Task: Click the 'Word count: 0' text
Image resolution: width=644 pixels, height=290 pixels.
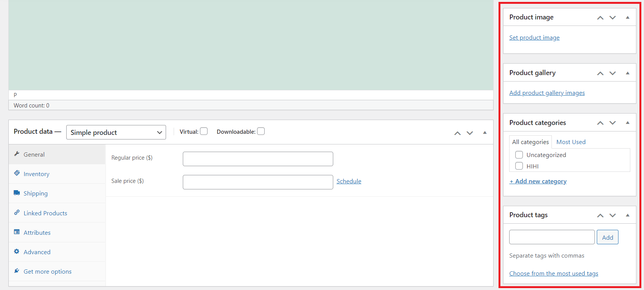Action: tap(32, 106)
